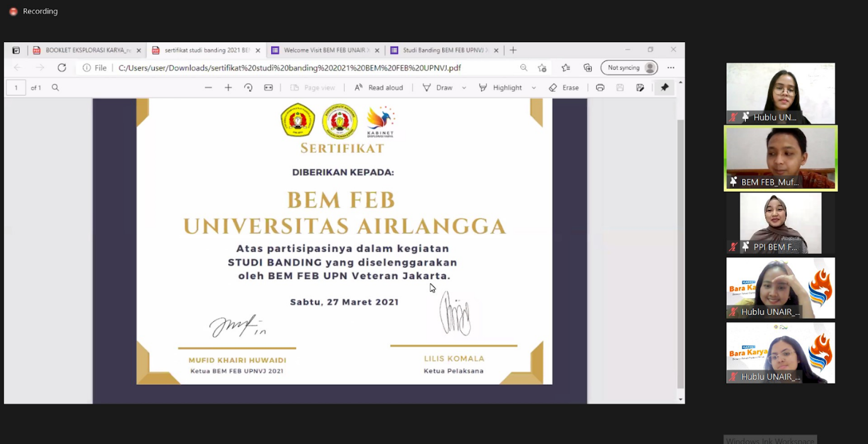Click the PDF vertical scrollbar thumb
Viewport: 868px width, 444px height.
click(680, 253)
